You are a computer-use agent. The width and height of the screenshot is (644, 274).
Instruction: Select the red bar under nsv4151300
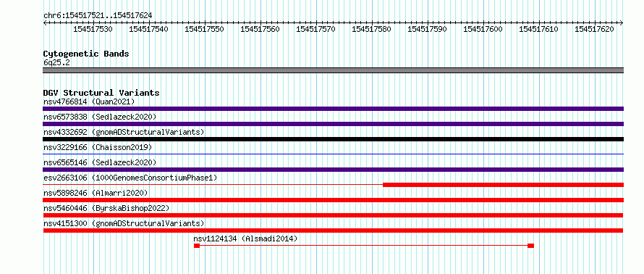tap(333, 231)
